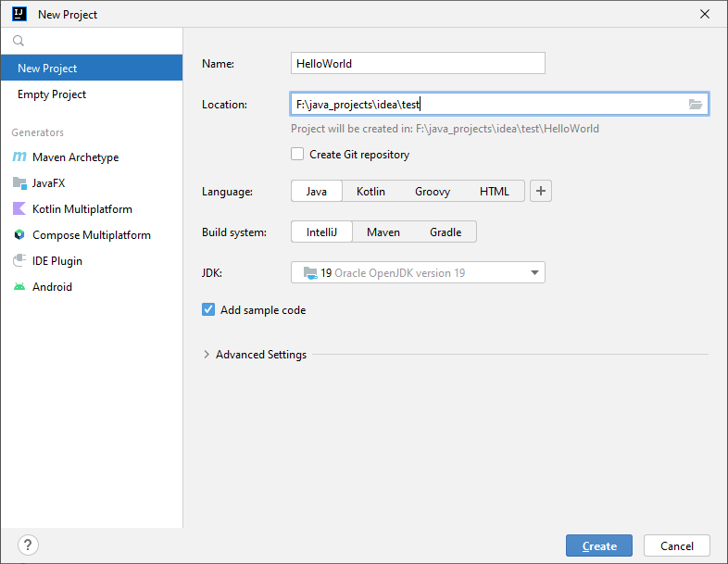
Task: Close the New Project dialog
Action: click(704, 14)
